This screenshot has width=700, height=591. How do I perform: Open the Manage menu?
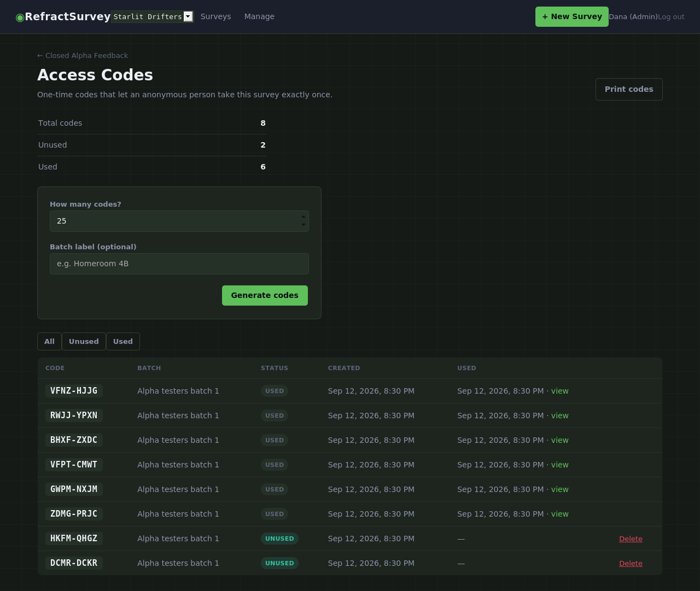pyautogui.click(x=259, y=16)
